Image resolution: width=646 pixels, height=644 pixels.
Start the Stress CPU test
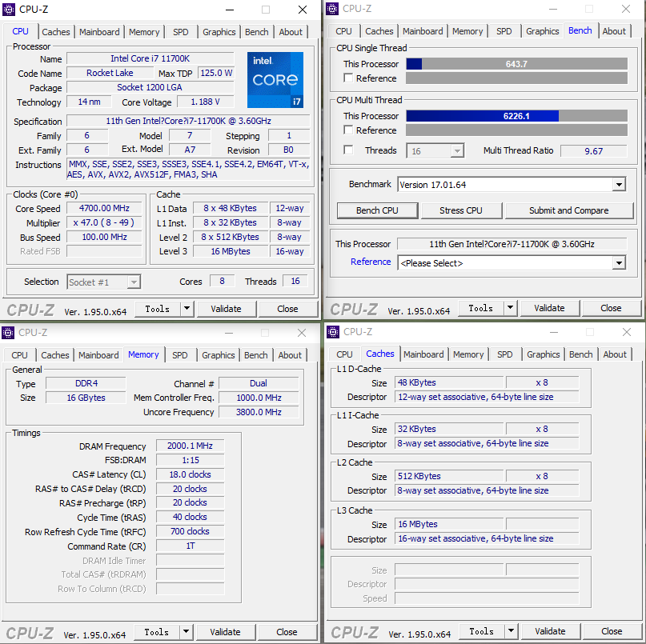click(x=461, y=210)
